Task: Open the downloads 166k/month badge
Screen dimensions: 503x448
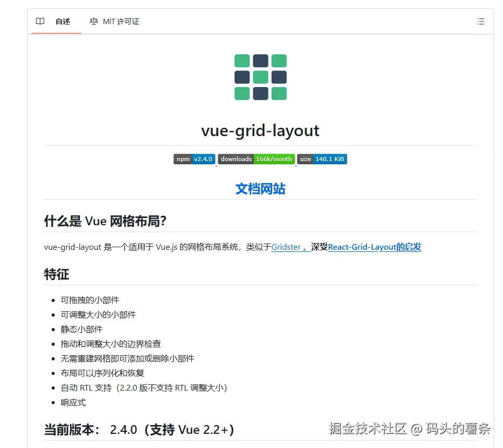Action: [256, 159]
